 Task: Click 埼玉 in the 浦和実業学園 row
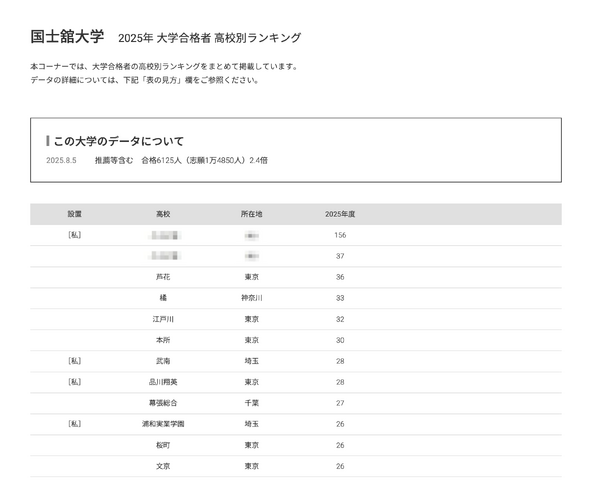pos(252,424)
